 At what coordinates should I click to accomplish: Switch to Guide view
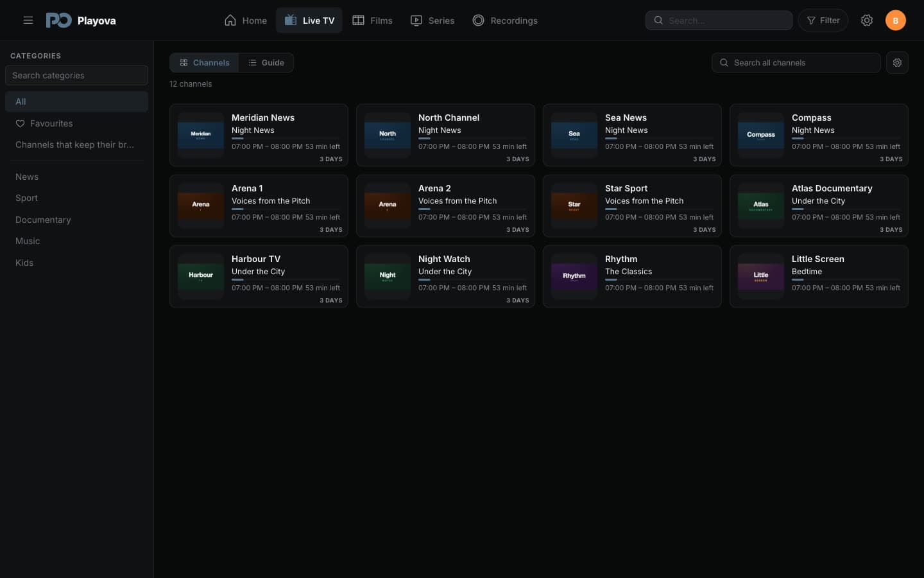point(266,63)
